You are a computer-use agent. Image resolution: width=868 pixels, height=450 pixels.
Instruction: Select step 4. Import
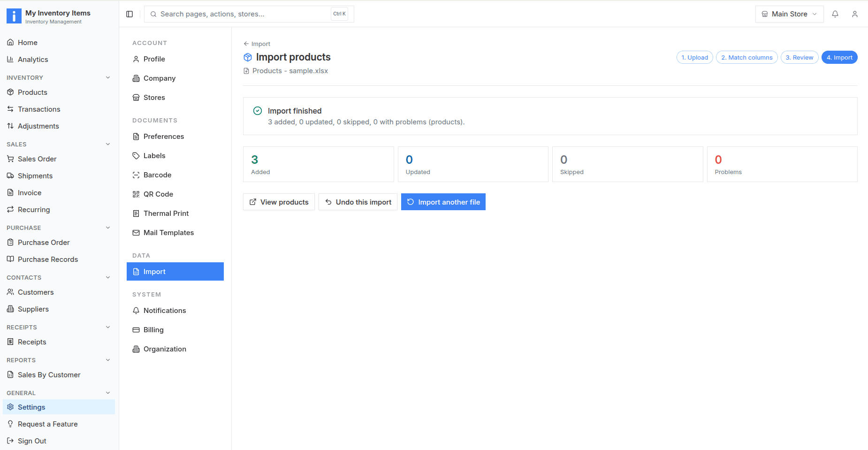tap(839, 57)
